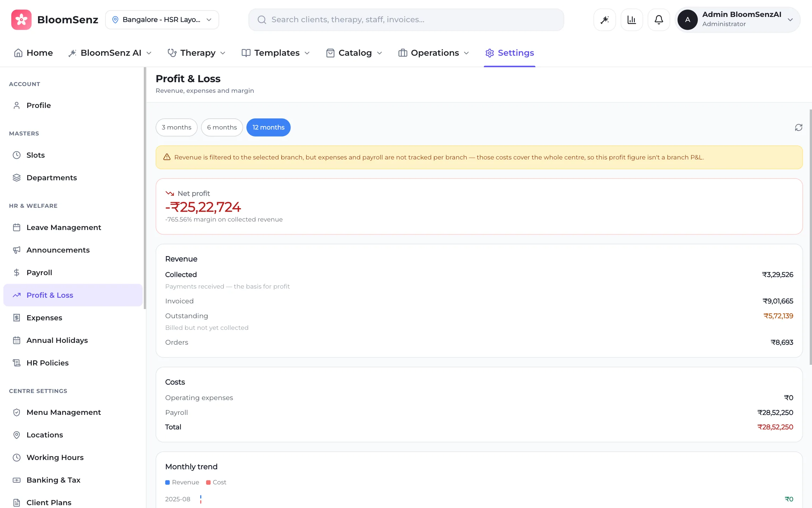Click the Locations pin icon in sidebar
The width and height of the screenshot is (812, 508).
(x=17, y=435)
